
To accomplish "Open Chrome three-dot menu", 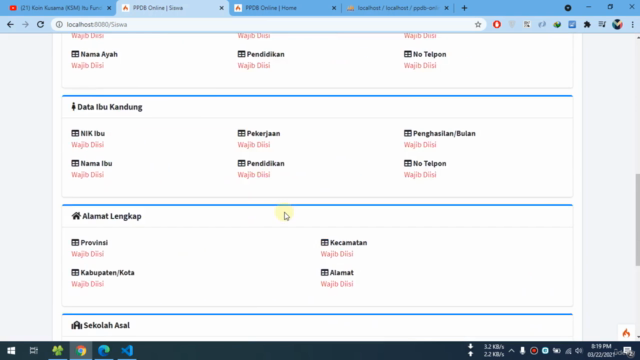I will pyautogui.click(x=632, y=24).
